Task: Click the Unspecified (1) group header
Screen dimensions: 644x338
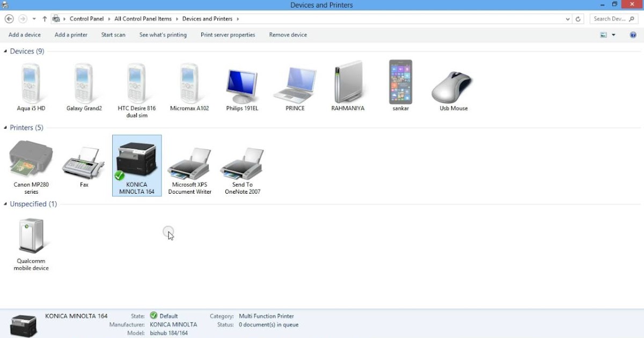Action: [x=33, y=204]
